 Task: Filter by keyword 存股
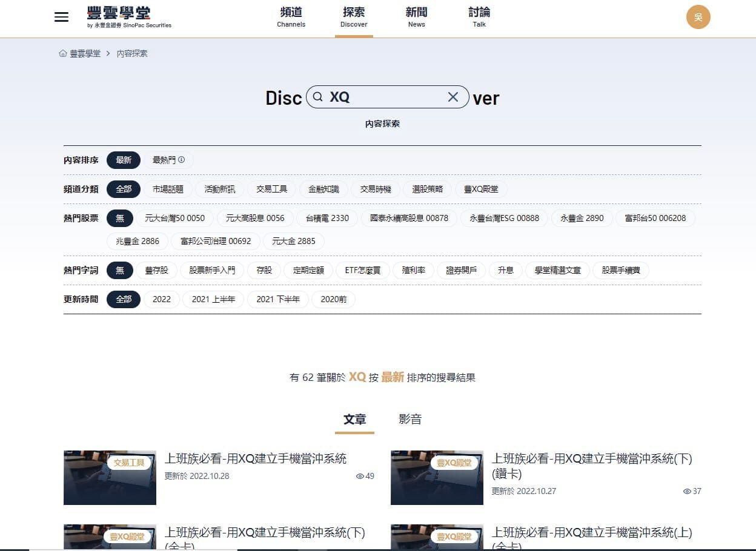coord(264,270)
